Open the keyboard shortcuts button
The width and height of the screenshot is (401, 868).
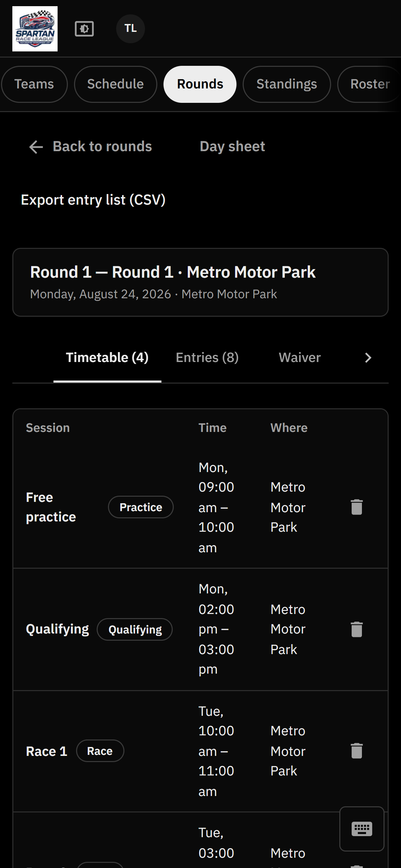pyautogui.click(x=362, y=829)
